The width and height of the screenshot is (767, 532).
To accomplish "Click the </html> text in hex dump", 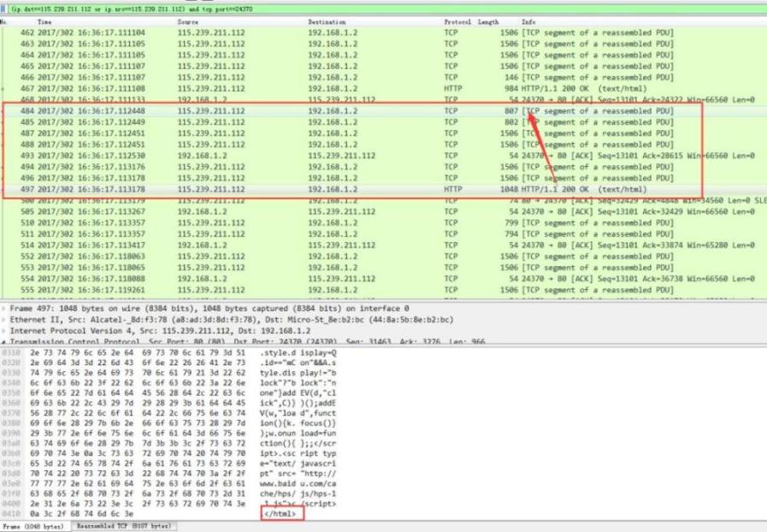I will pyautogui.click(x=282, y=514).
